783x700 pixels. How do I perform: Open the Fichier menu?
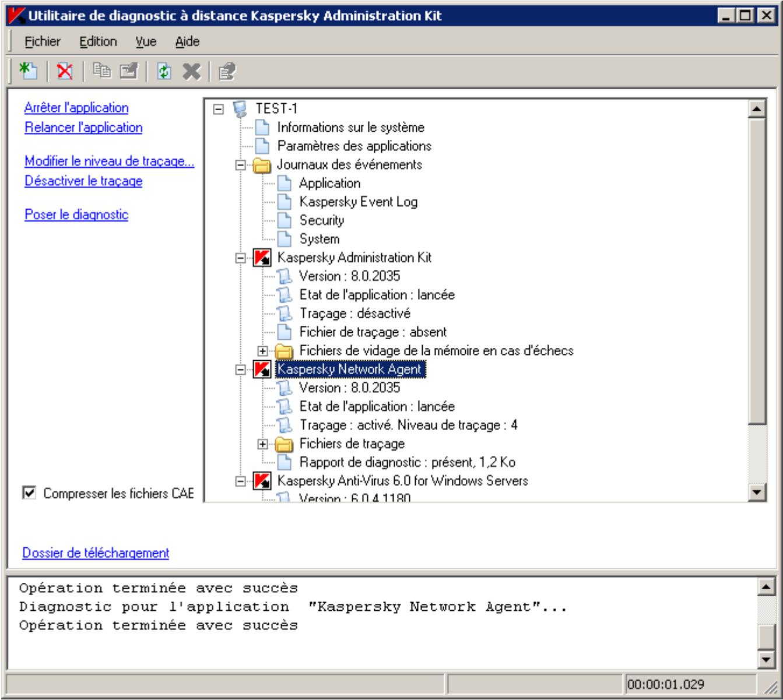click(43, 41)
